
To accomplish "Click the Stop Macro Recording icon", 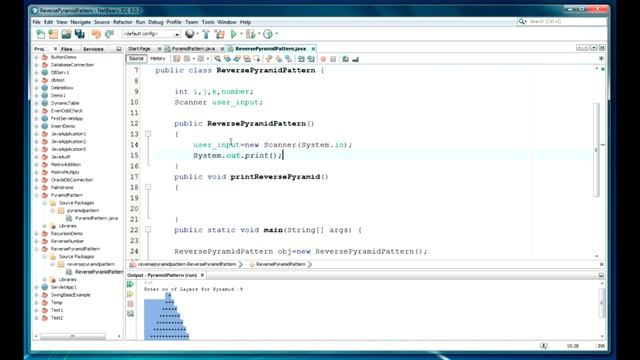I will [x=333, y=59].
